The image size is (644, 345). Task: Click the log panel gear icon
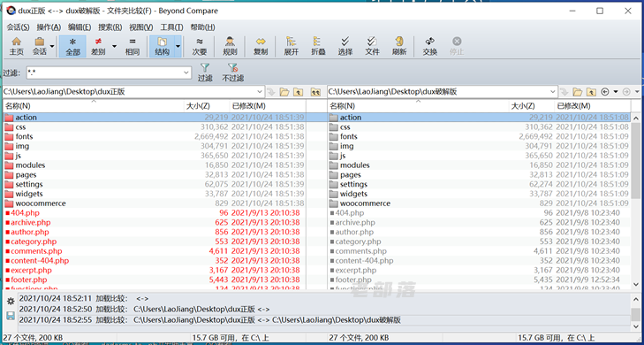[11, 301]
